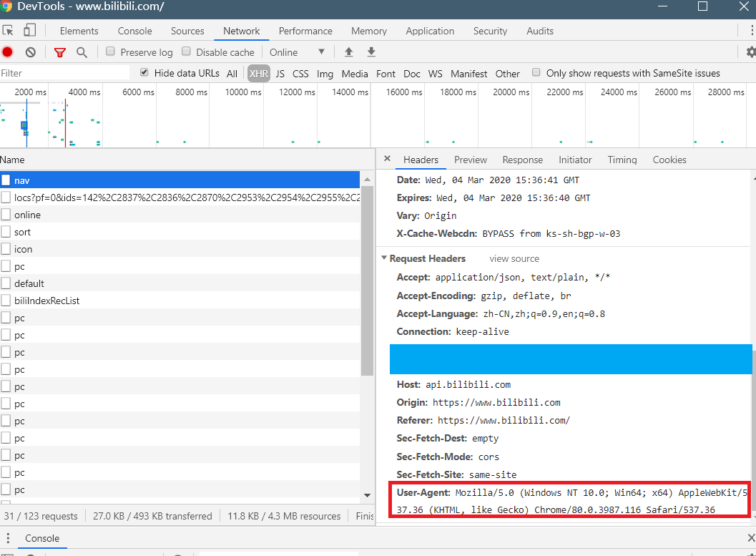Toggle the XHR request filter
Viewport: 756px width, 556px height.
(258, 73)
